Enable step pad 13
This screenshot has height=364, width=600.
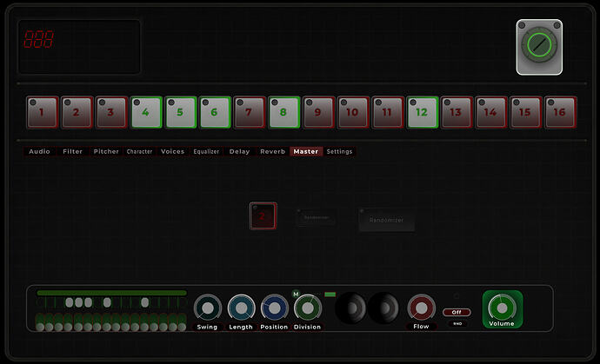coord(457,112)
